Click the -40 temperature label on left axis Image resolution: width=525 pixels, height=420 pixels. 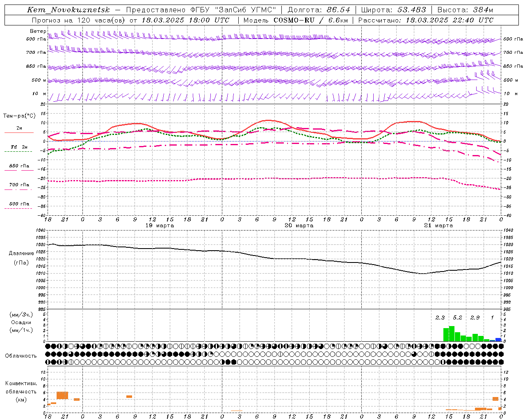tap(42, 215)
